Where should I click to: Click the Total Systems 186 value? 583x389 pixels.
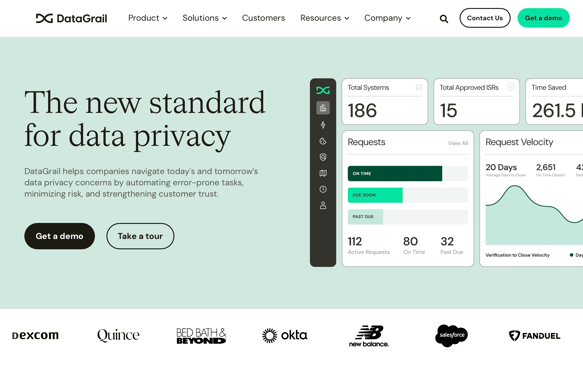(x=362, y=111)
